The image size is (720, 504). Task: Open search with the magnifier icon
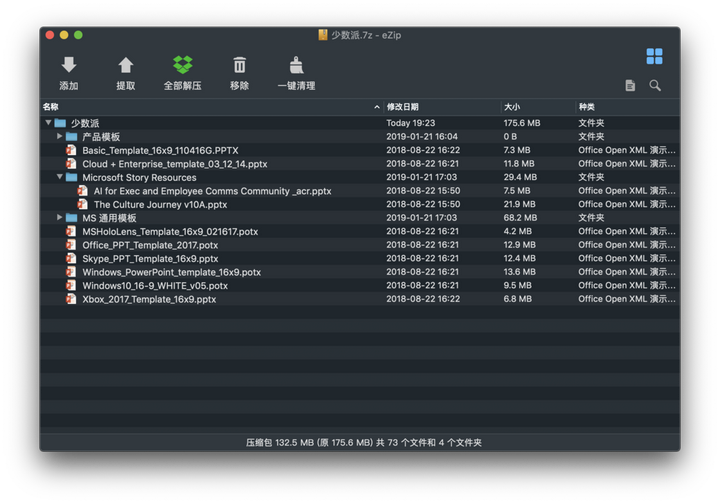(x=655, y=85)
